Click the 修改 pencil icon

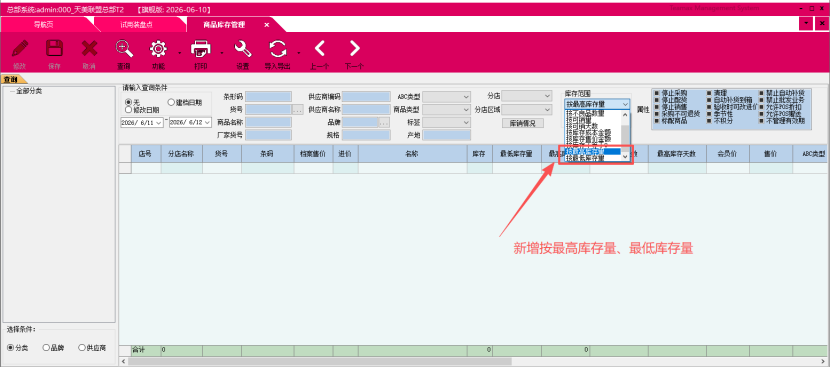click(x=20, y=49)
